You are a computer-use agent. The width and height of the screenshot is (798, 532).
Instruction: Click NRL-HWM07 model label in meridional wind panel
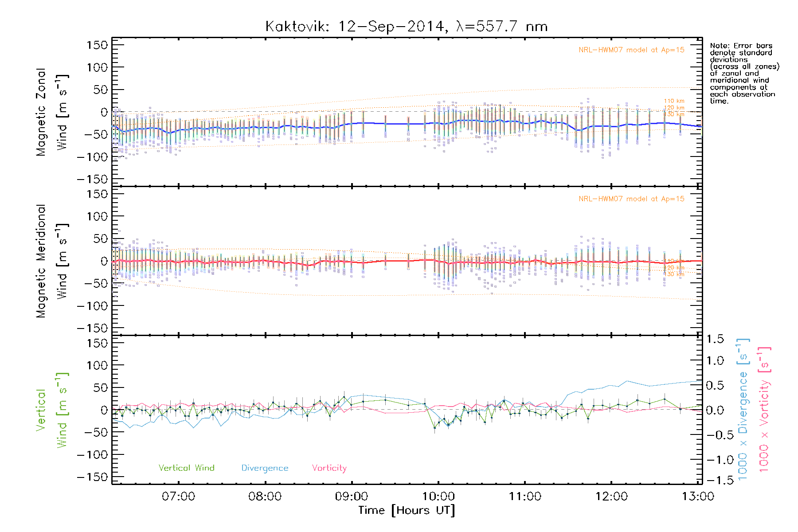pos(631,199)
